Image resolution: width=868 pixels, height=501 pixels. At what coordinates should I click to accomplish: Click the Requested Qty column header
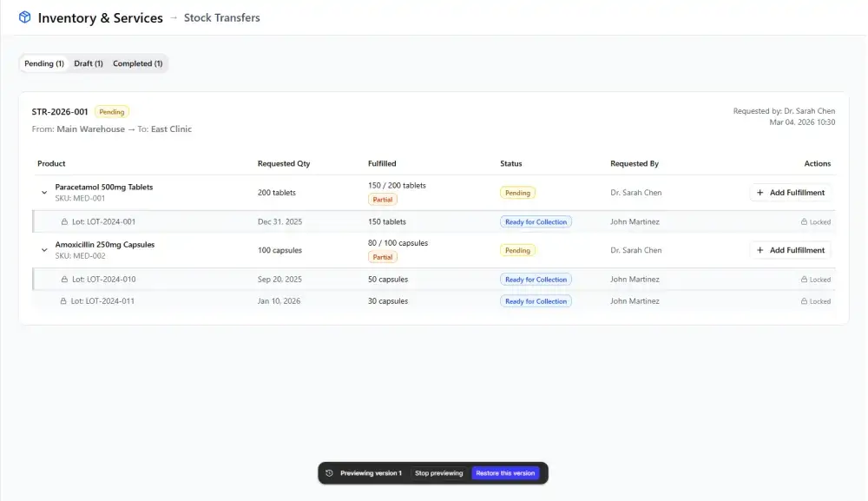284,163
